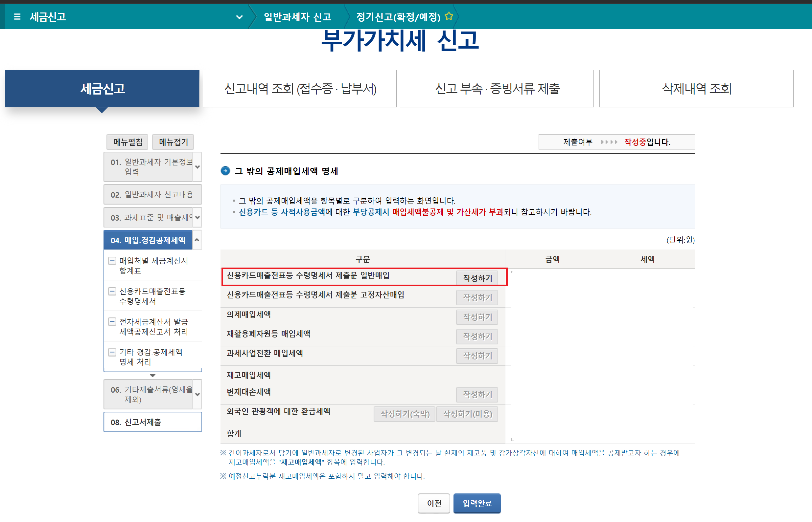Toggle minus icon beside 전자세금계산서 발급 세액공제신고서 처리

[112, 322]
